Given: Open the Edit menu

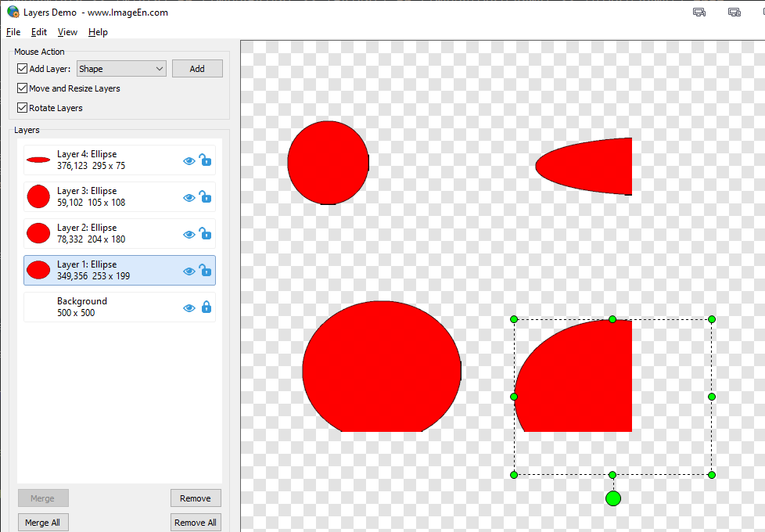Looking at the screenshot, I should 39,32.
